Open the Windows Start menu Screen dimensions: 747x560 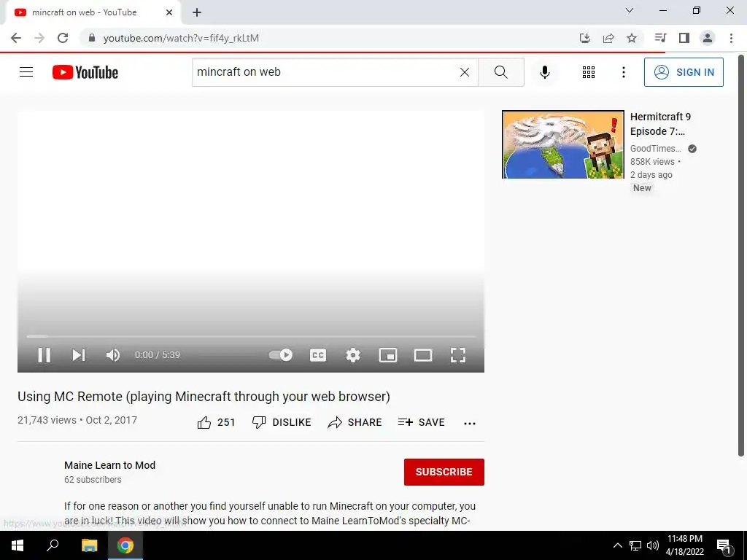pyautogui.click(x=18, y=545)
